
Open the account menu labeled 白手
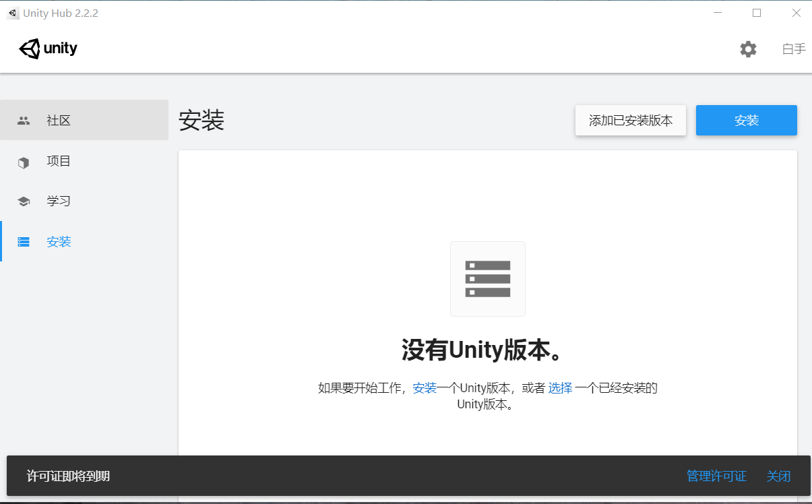tap(794, 49)
